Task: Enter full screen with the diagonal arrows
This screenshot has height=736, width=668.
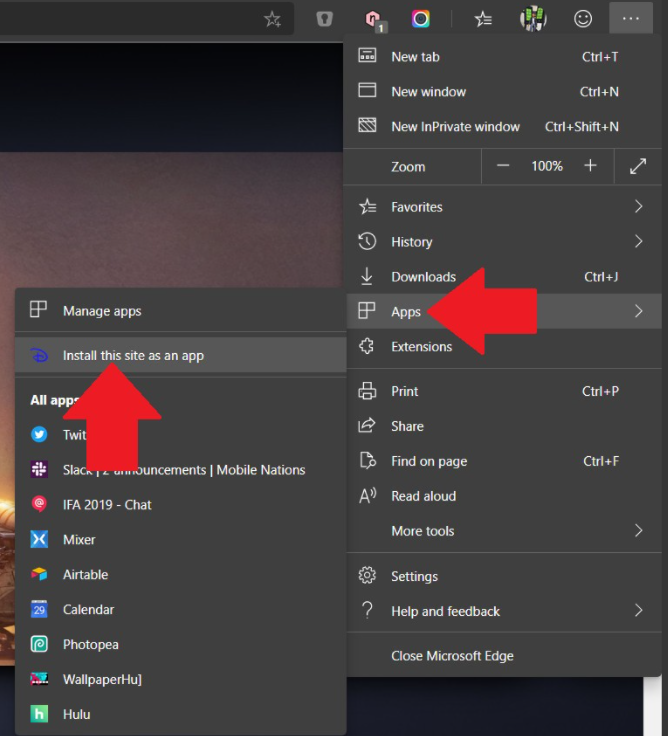Action: pyautogui.click(x=638, y=166)
